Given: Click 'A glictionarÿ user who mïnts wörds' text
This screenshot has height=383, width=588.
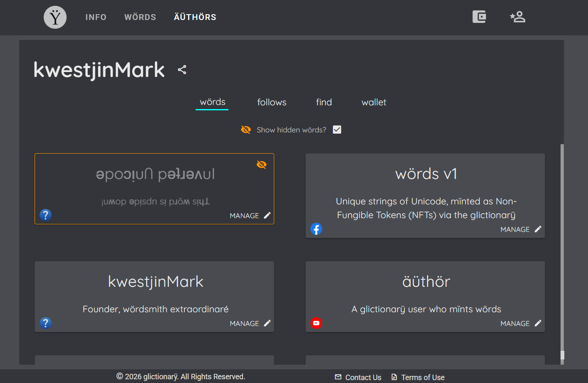Looking at the screenshot, I should point(426,309).
